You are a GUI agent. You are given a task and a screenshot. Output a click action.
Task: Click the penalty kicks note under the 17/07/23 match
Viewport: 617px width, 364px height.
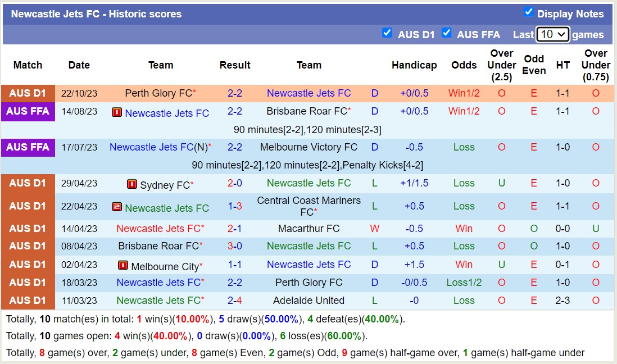click(x=308, y=165)
